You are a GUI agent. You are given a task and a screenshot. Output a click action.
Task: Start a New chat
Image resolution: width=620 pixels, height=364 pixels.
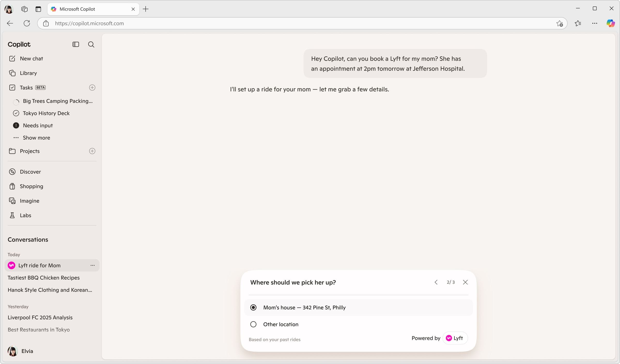point(52,59)
